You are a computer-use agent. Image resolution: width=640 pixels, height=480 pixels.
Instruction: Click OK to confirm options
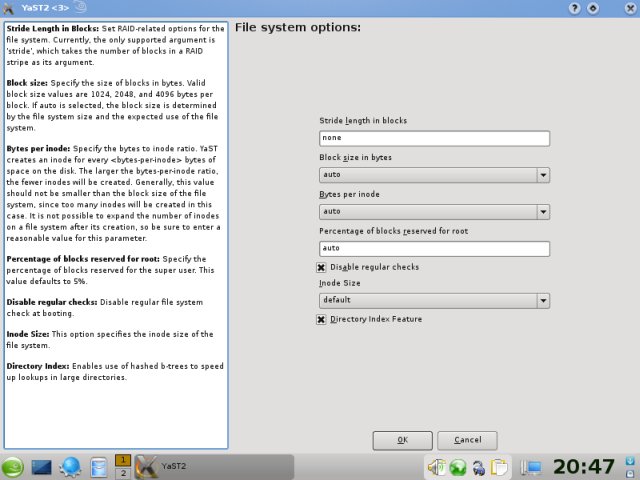pyautogui.click(x=402, y=440)
